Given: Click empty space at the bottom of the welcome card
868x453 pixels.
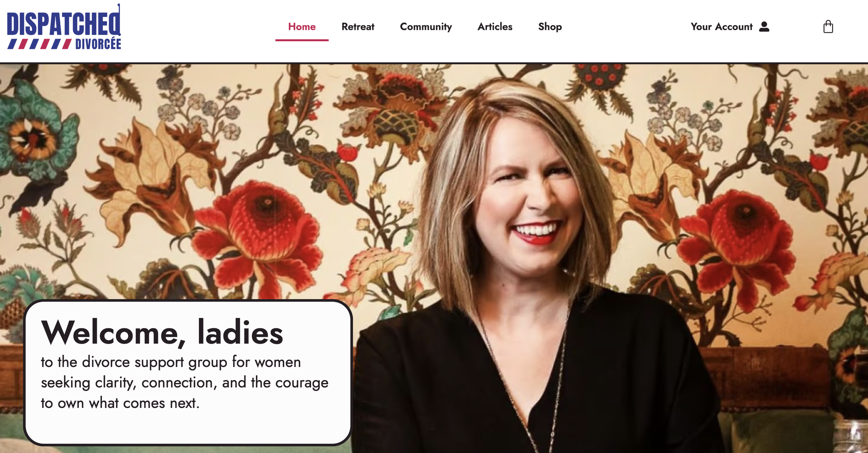Looking at the screenshot, I should (x=187, y=428).
